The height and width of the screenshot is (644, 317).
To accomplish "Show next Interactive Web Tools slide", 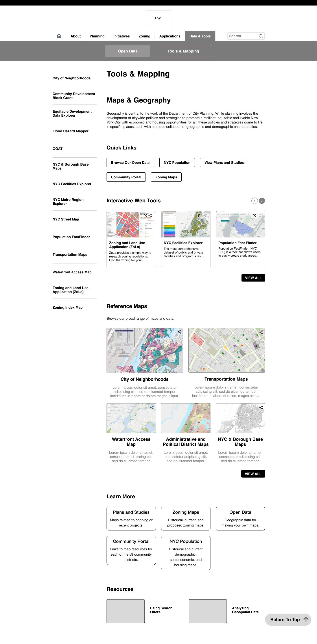I will tap(262, 200).
